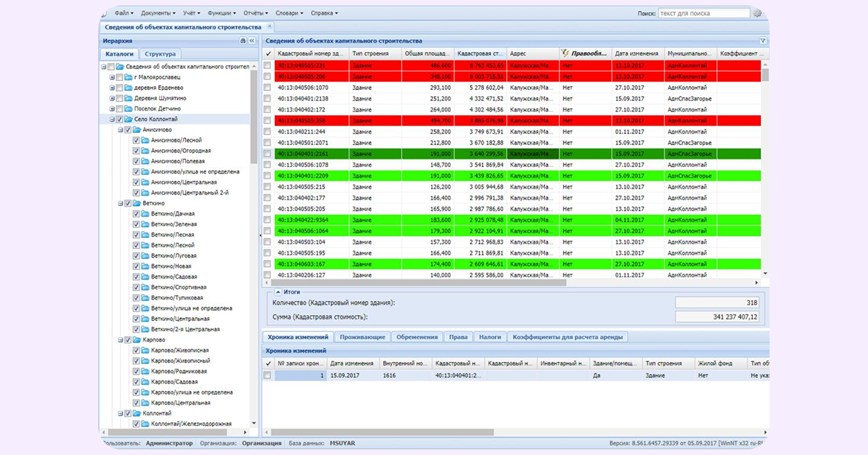This screenshot has width=868, height=455.
Task: Click the Сумма field showing 341 237 407,12
Action: [x=717, y=317]
